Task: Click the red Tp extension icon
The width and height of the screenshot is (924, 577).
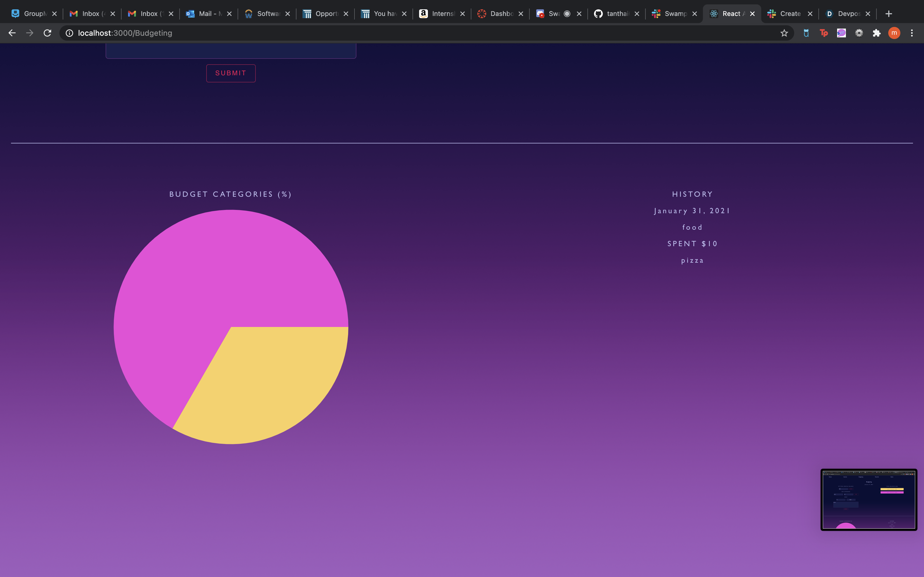Action: pos(824,33)
